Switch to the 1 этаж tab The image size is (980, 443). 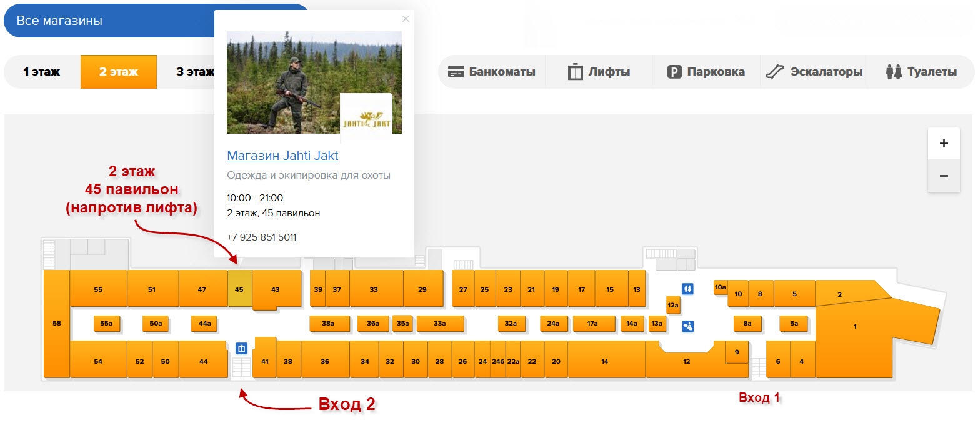point(42,72)
